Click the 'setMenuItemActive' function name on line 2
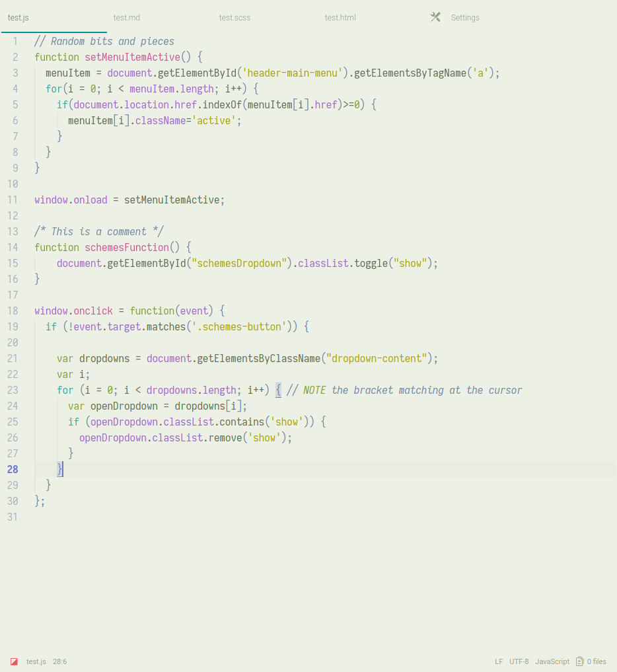This screenshot has width=617, height=672. pyautogui.click(x=132, y=57)
